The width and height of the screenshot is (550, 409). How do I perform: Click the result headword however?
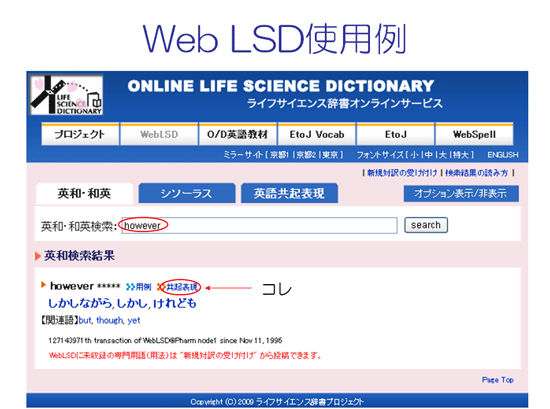point(72,286)
